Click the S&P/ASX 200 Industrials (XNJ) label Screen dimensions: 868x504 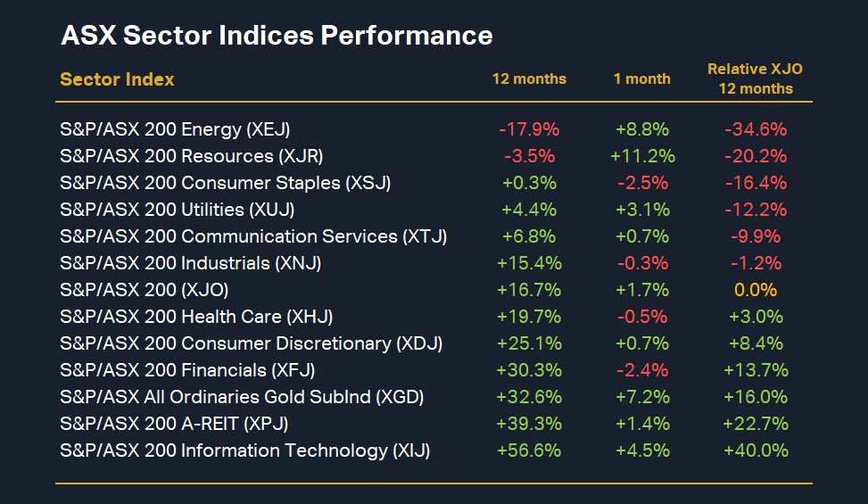point(190,263)
